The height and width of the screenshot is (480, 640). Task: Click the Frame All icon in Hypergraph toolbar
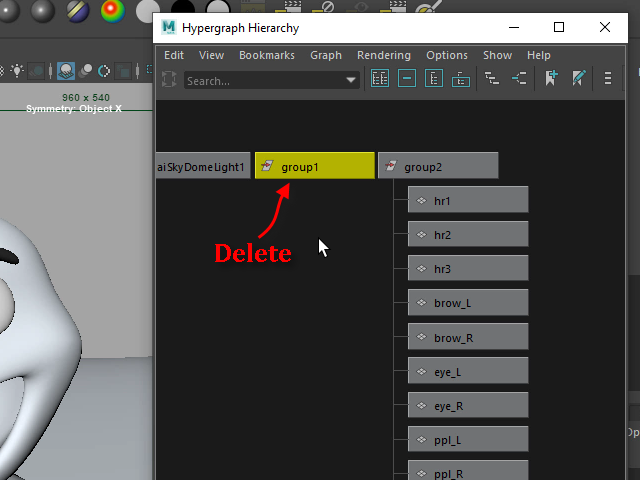tap(380, 80)
